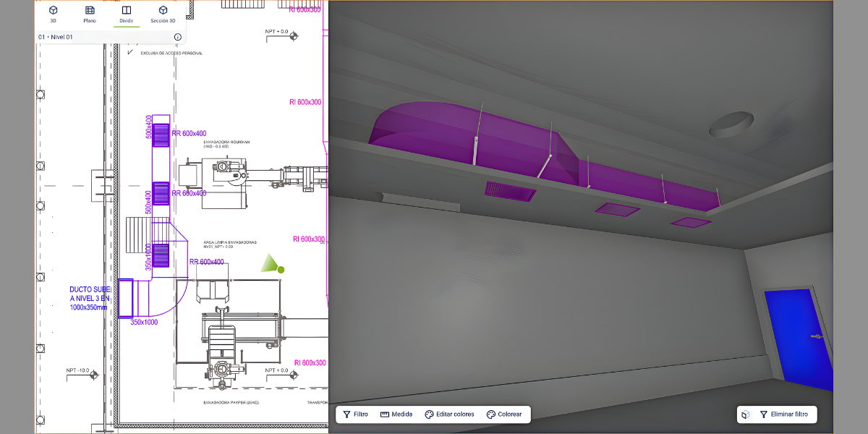Switch to the Plano view mode
This screenshot has height=434, width=868.
pyautogui.click(x=90, y=14)
